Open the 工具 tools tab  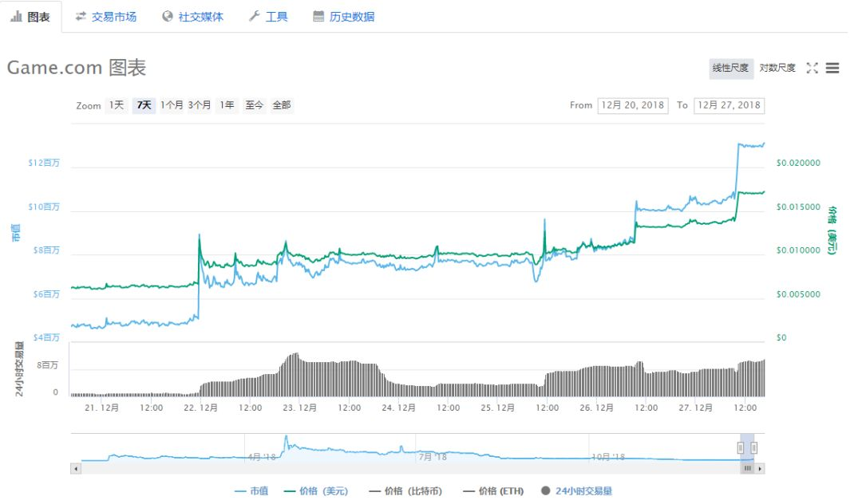pos(268,17)
